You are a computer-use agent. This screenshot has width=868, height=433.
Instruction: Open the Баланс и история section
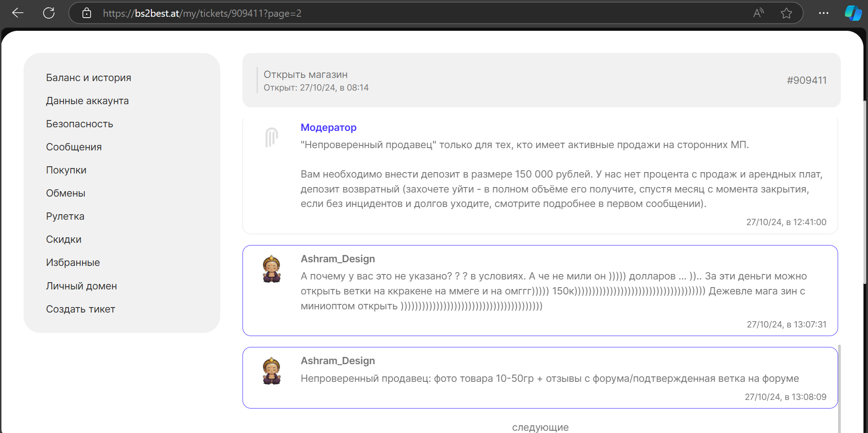88,78
